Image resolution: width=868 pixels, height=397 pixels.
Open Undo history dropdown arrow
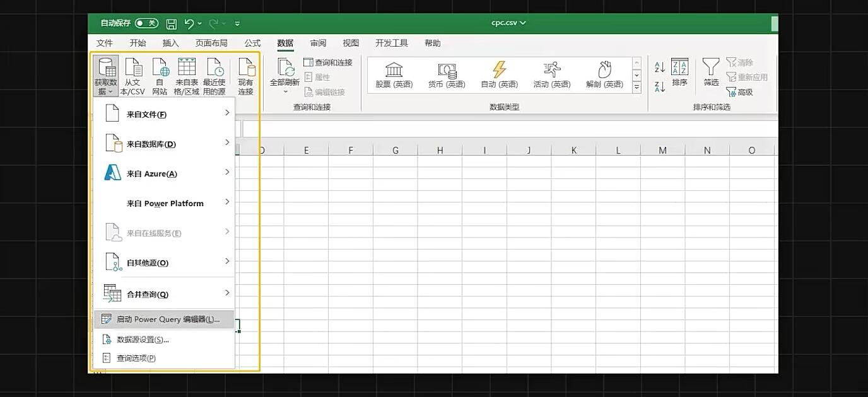tap(200, 23)
